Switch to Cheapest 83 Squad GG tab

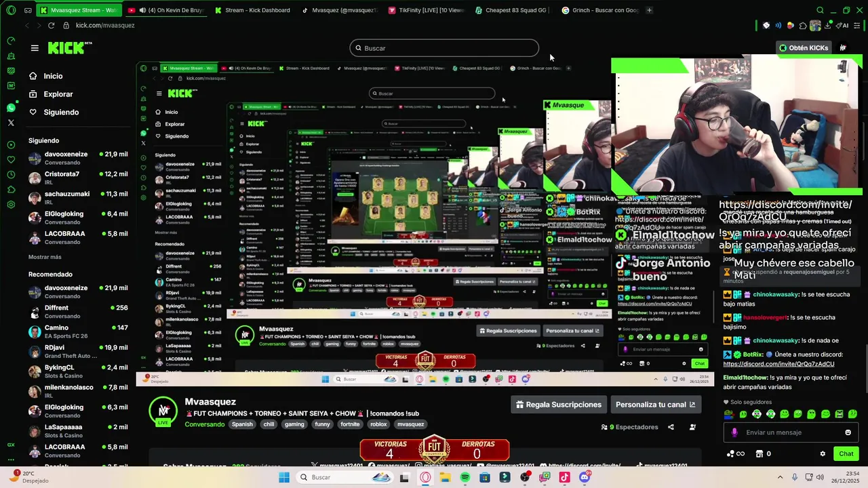pyautogui.click(x=512, y=10)
